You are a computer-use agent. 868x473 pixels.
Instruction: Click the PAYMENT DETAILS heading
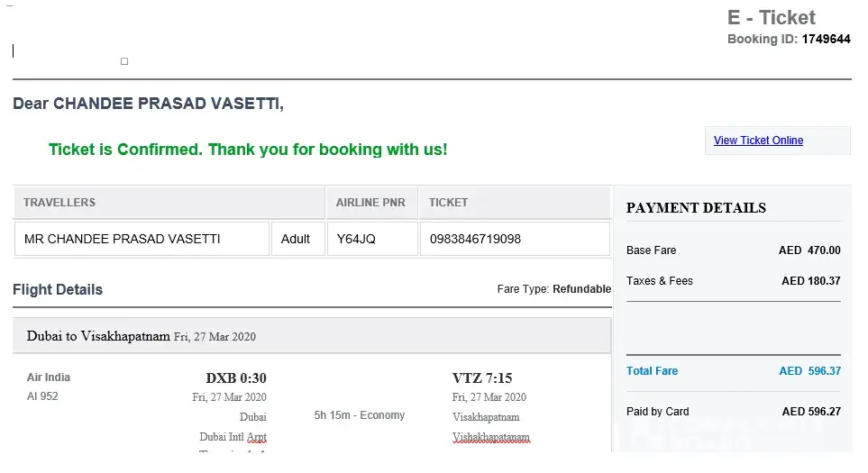tap(696, 208)
